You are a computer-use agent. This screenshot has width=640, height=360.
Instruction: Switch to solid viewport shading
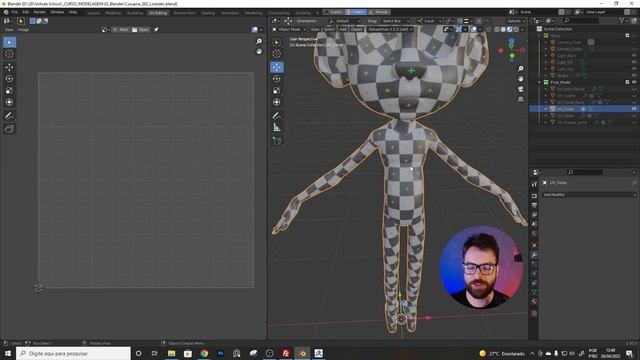click(503, 29)
